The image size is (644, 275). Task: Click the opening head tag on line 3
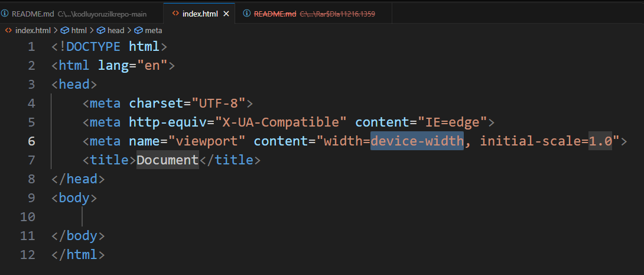[x=74, y=84]
